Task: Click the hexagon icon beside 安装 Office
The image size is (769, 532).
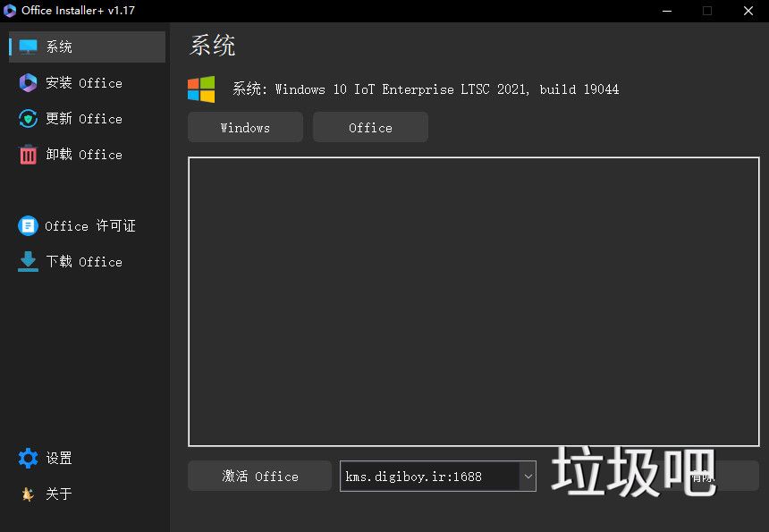Action: (x=28, y=82)
